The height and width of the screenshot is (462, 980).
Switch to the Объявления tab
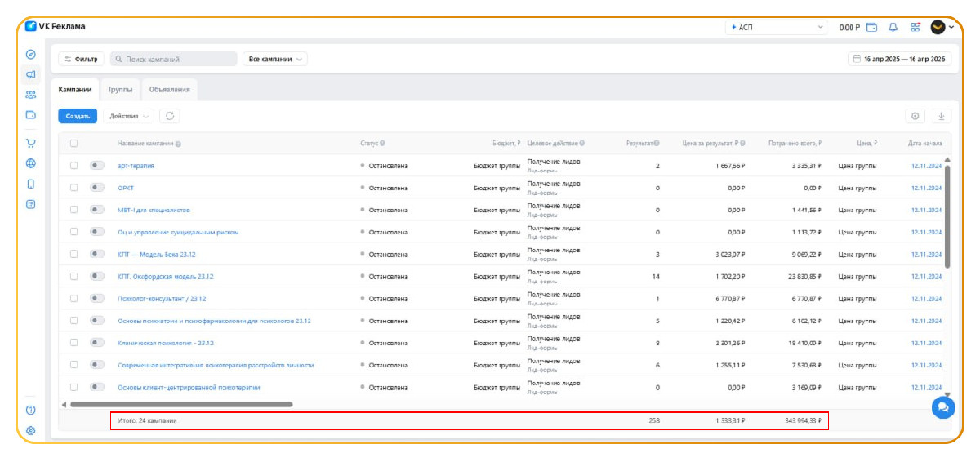(x=170, y=89)
